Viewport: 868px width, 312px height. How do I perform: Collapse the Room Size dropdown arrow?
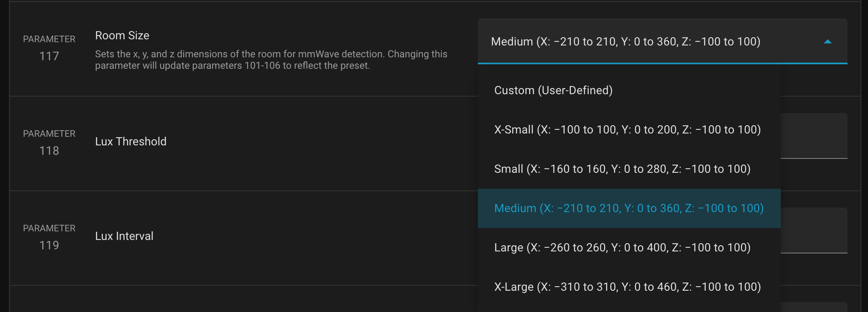coord(827,42)
